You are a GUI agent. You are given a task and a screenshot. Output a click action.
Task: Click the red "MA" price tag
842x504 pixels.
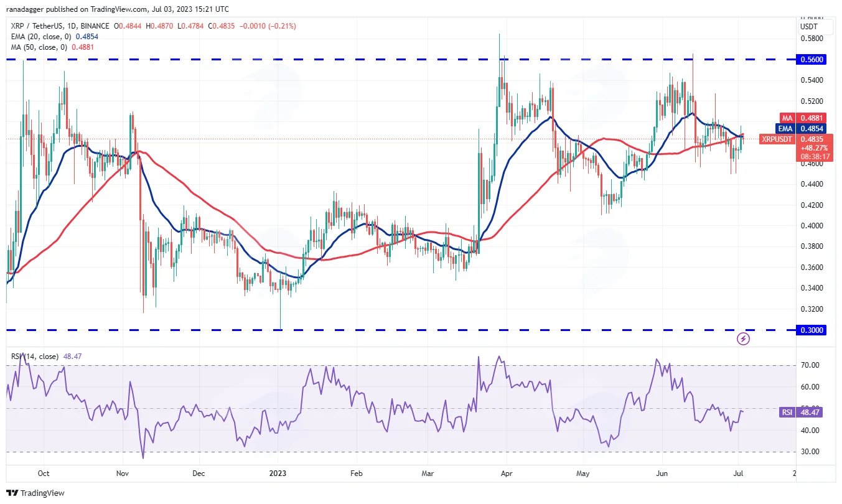pos(787,118)
